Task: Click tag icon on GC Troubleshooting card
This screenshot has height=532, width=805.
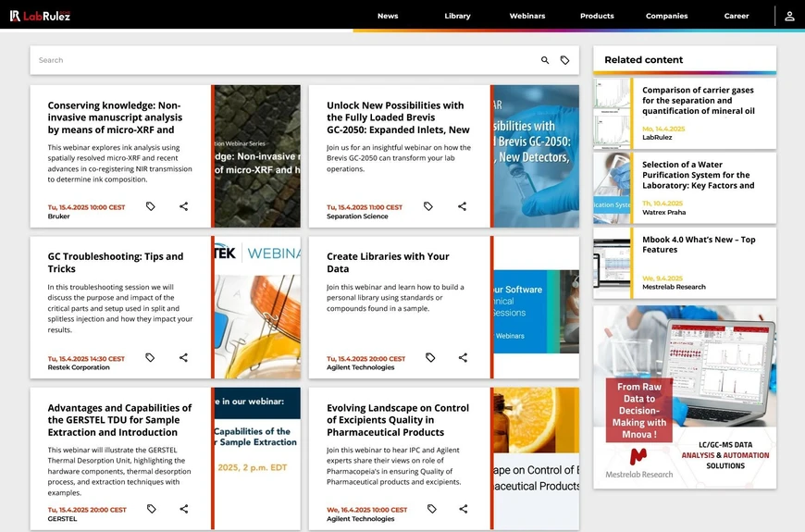Action: coord(150,357)
